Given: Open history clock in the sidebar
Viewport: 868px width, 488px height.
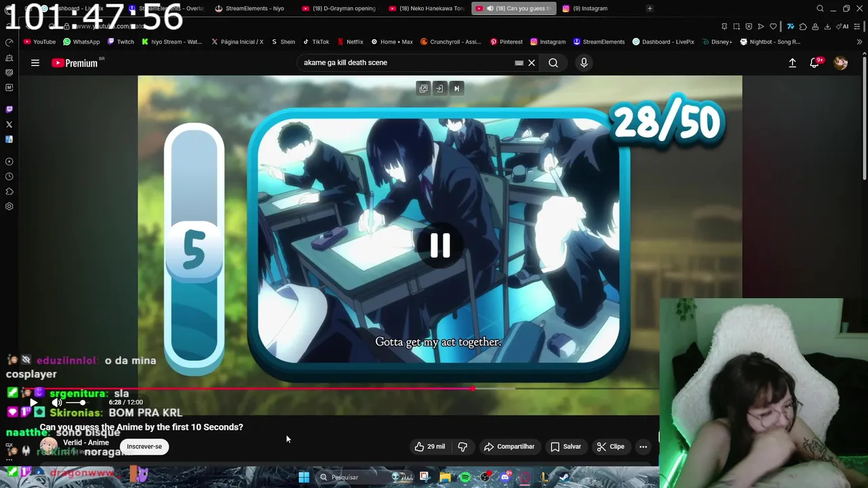Looking at the screenshot, I should pyautogui.click(x=9, y=176).
